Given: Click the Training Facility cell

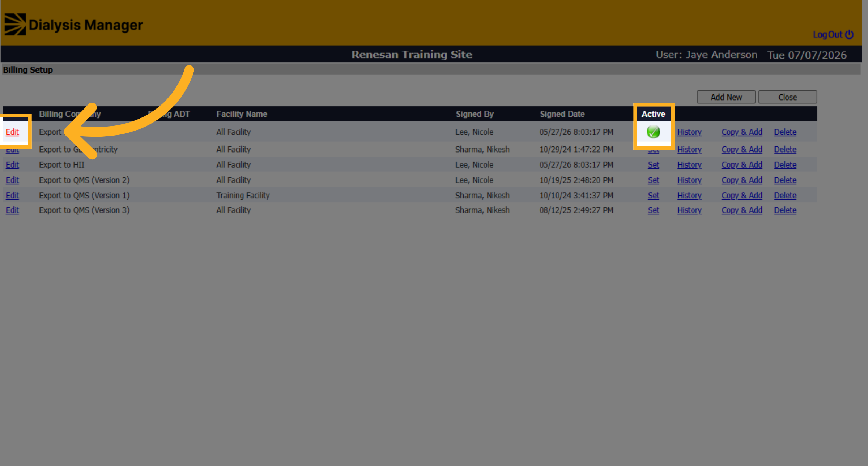Looking at the screenshot, I should (x=243, y=195).
